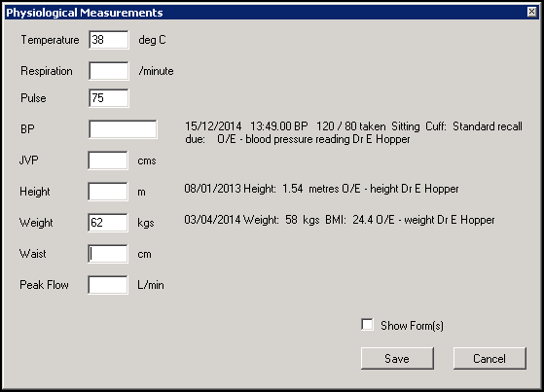Click the previous Height record text
This screenshot has height=392, width=544.
[321, 189]
